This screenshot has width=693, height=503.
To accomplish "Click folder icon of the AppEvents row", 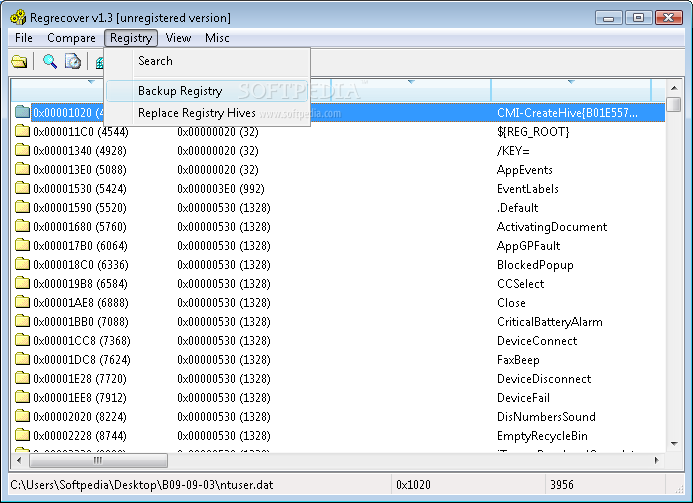I will (22, 169).
